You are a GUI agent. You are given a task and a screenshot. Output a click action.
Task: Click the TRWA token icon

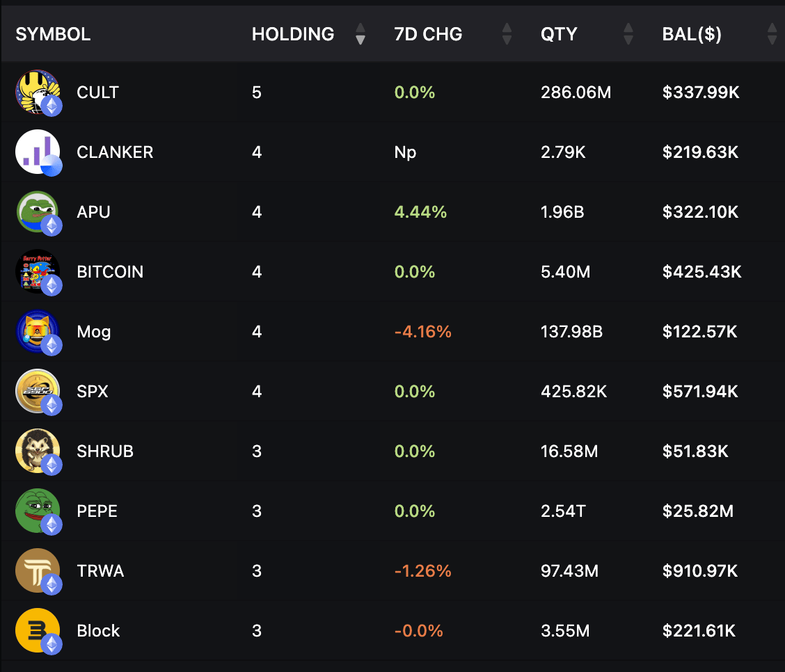37,570
